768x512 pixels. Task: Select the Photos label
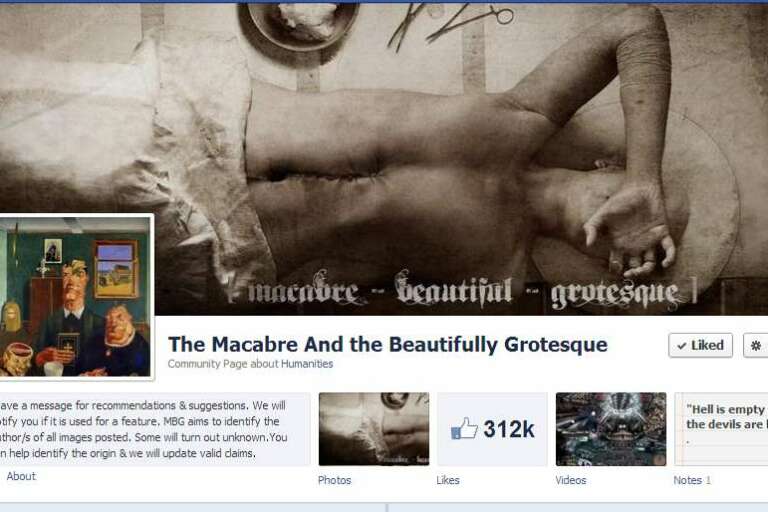pyautogui.click(x=335, y=480)
